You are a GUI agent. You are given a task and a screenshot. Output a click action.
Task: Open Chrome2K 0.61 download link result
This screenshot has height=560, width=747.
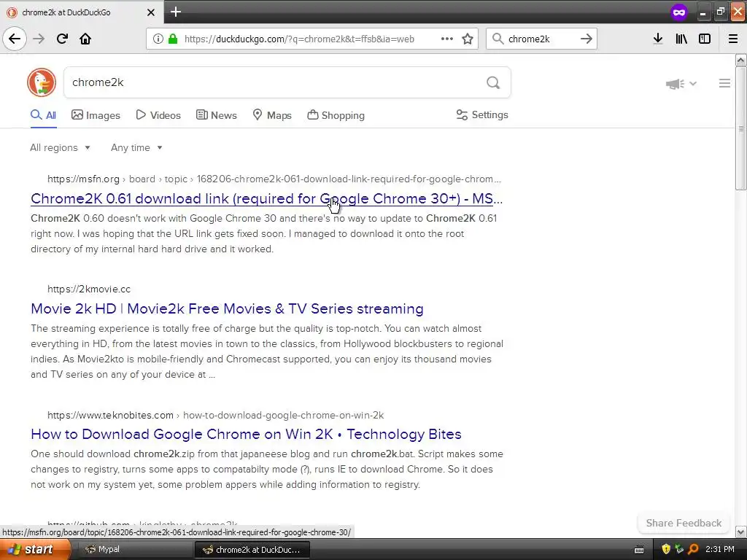click(x=267, y=198)
